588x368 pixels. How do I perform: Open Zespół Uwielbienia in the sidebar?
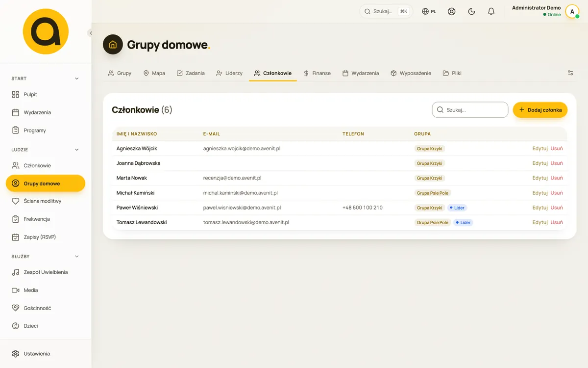pyautogui.click(x=46, y=272)
